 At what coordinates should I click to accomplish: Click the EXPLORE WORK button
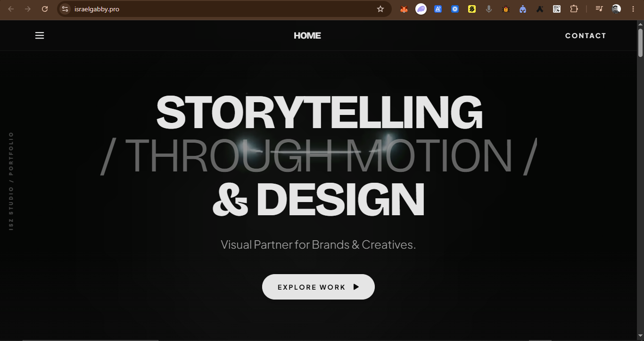click(x=318, y=287)
